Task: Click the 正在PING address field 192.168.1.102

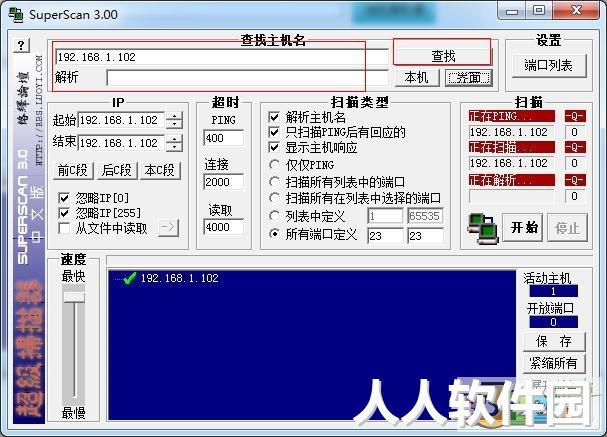Action: [511, 132]
